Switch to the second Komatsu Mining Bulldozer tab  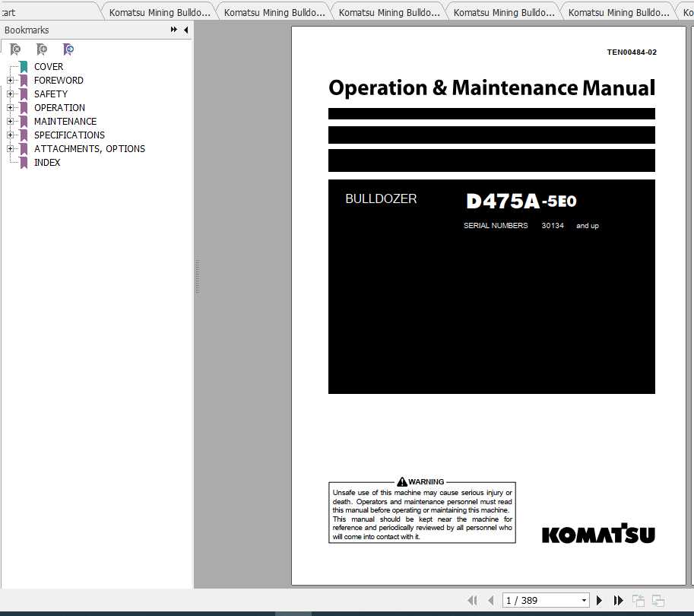(274, 11)
